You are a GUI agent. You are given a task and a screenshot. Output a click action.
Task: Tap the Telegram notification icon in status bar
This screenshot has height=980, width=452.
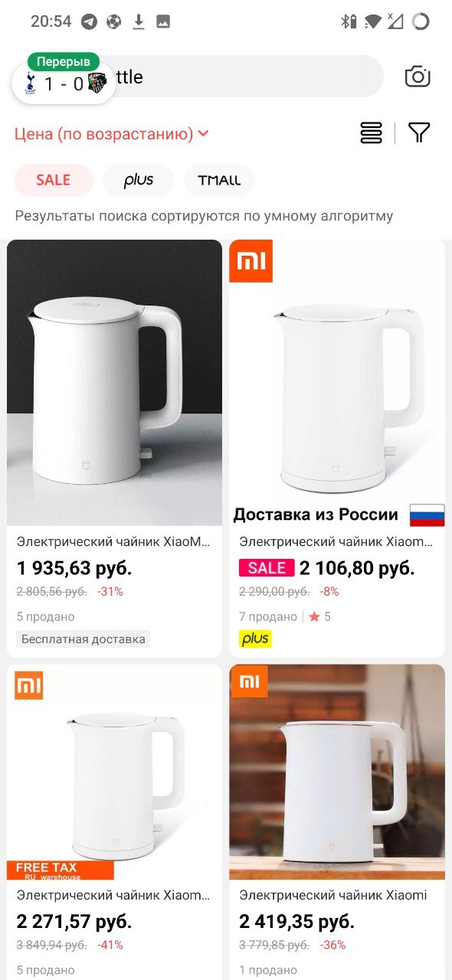(x=90, y=21)
